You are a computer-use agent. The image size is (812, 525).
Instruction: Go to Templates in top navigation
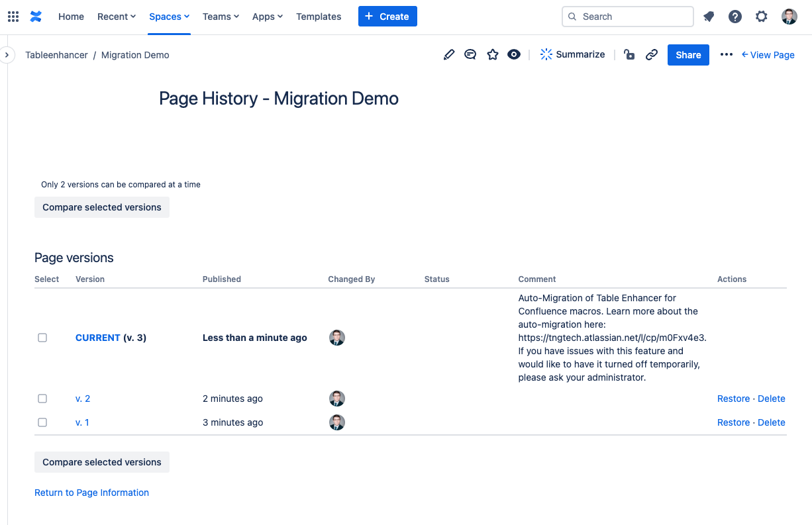point(319,17)
